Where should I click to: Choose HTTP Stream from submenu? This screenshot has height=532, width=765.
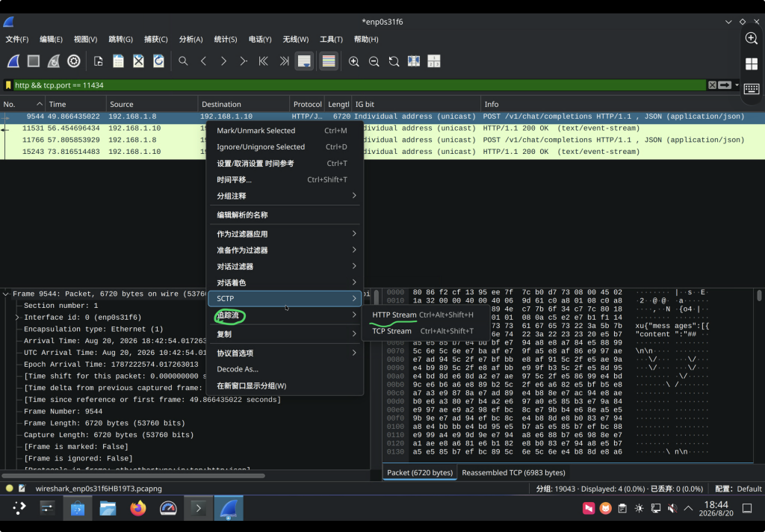pos(424,315)
